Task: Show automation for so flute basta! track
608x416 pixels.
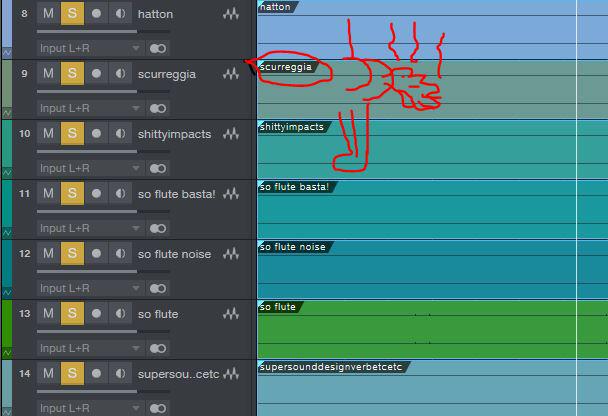Action: pyautogui.click(x=7, y=233)
